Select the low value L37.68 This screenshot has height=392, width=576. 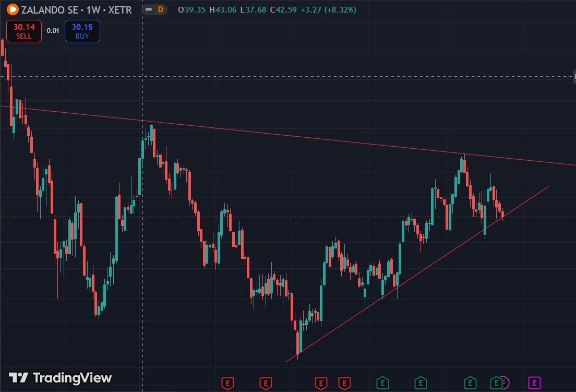point(253,10)
